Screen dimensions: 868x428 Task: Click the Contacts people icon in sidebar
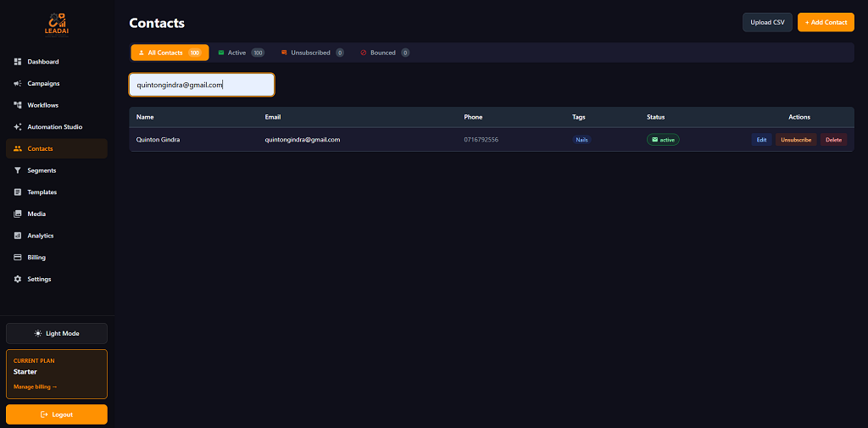[18, 148]
